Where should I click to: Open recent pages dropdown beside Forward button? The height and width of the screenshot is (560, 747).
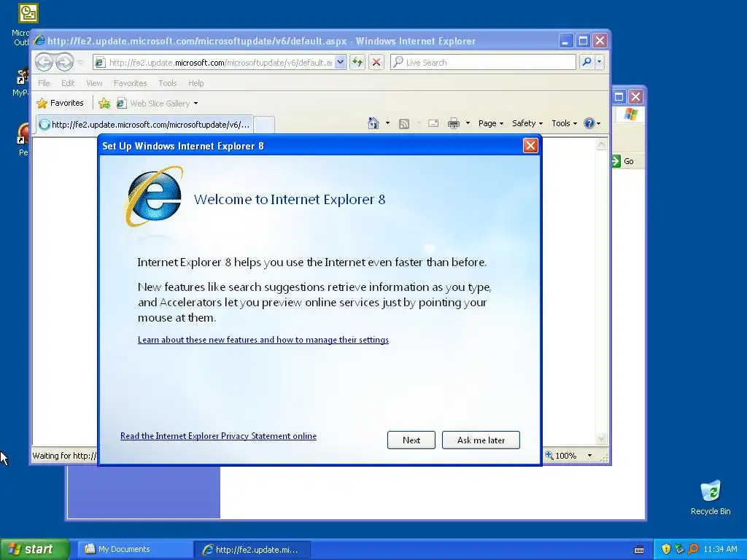(x=80, y=63)
